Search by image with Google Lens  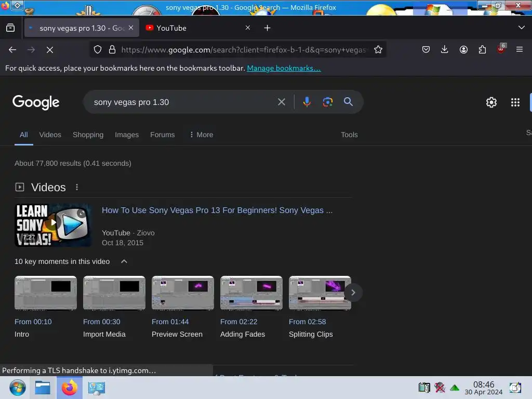327,102
